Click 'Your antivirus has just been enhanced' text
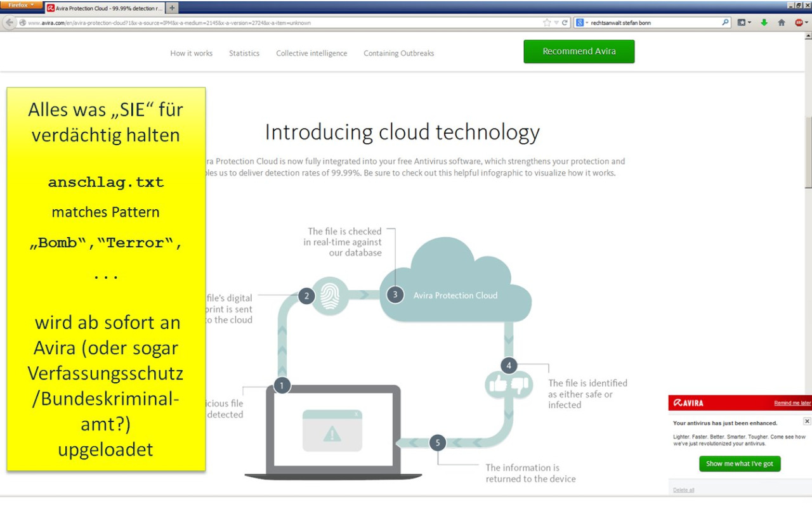Image resolution: width=812 pixels, height=514 pixels. coord(725,423)
